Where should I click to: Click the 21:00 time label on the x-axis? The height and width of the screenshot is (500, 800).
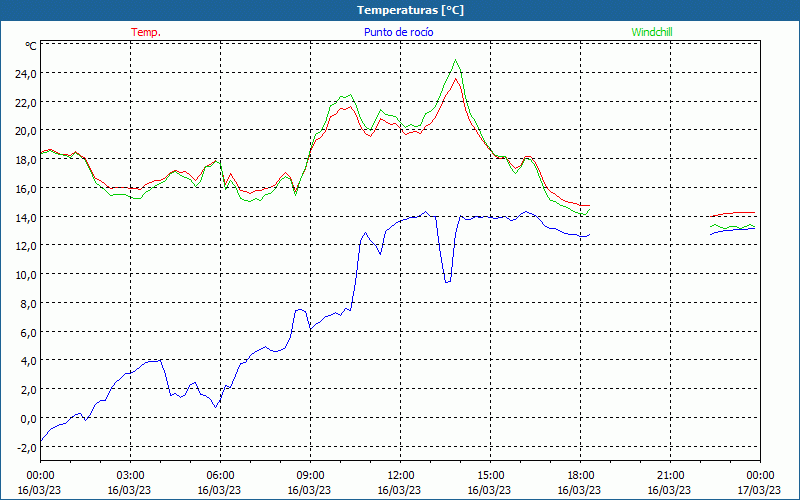[670, 476]
